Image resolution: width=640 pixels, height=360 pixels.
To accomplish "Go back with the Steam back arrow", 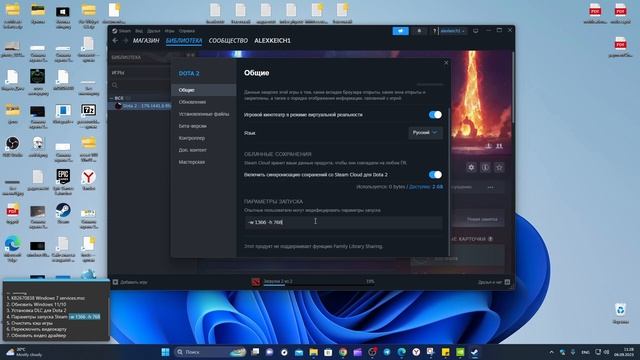I will click(115, 40).
